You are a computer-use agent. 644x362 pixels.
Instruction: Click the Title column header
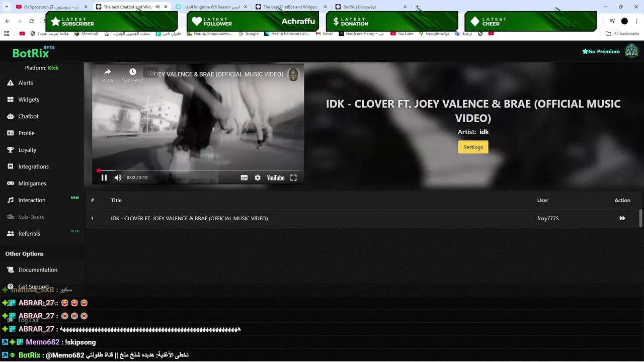pyautogui.click(x=116, y=200)
